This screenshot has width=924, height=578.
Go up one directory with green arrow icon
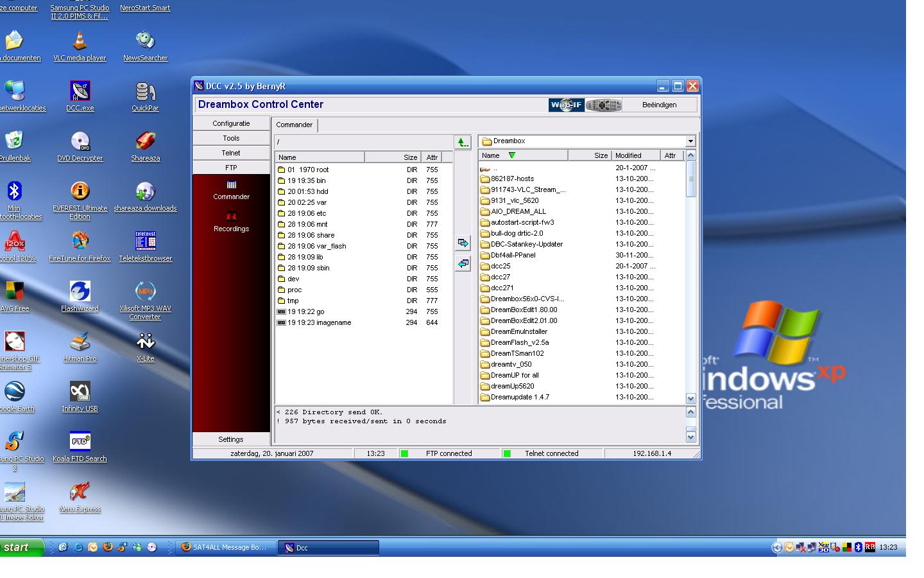462,142
